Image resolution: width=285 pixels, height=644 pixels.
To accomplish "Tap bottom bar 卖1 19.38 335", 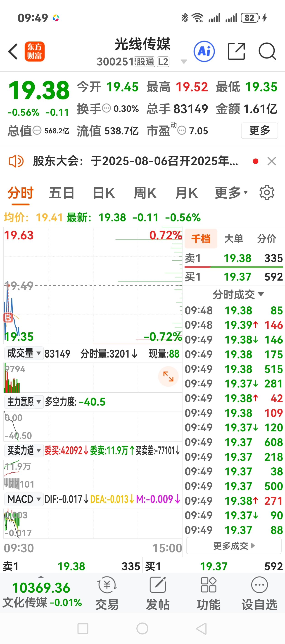I will (71, 566).
